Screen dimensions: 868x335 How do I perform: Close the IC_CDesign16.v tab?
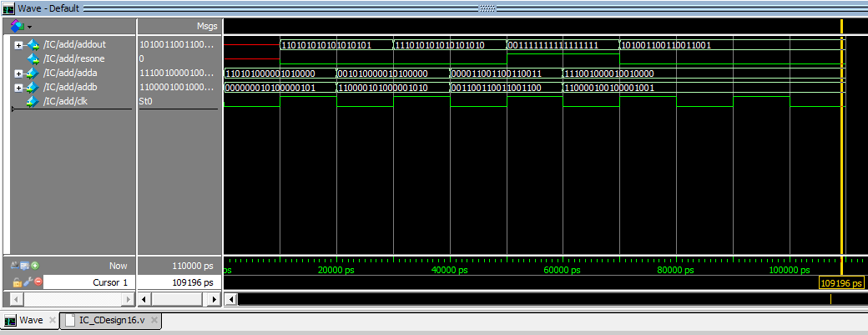tap(154, 321)
